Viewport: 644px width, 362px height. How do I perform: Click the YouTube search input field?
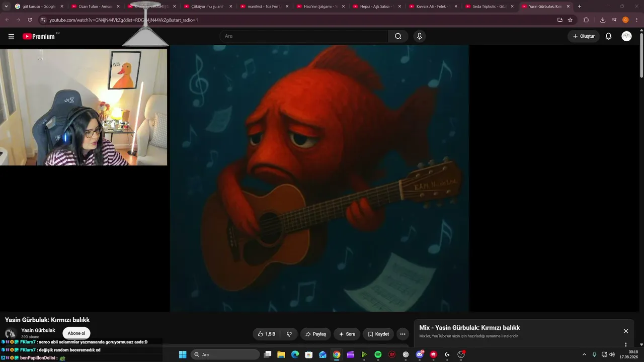click(x=304, y=36)
